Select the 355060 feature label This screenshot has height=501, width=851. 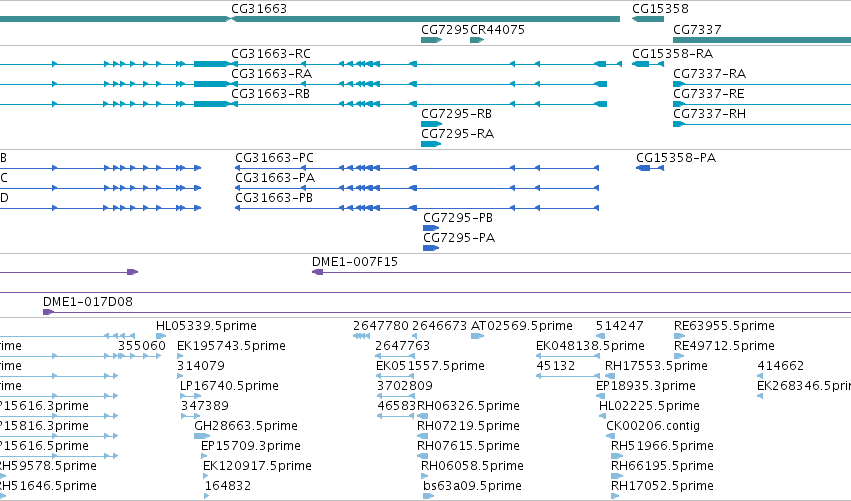[x=142, y=346]
